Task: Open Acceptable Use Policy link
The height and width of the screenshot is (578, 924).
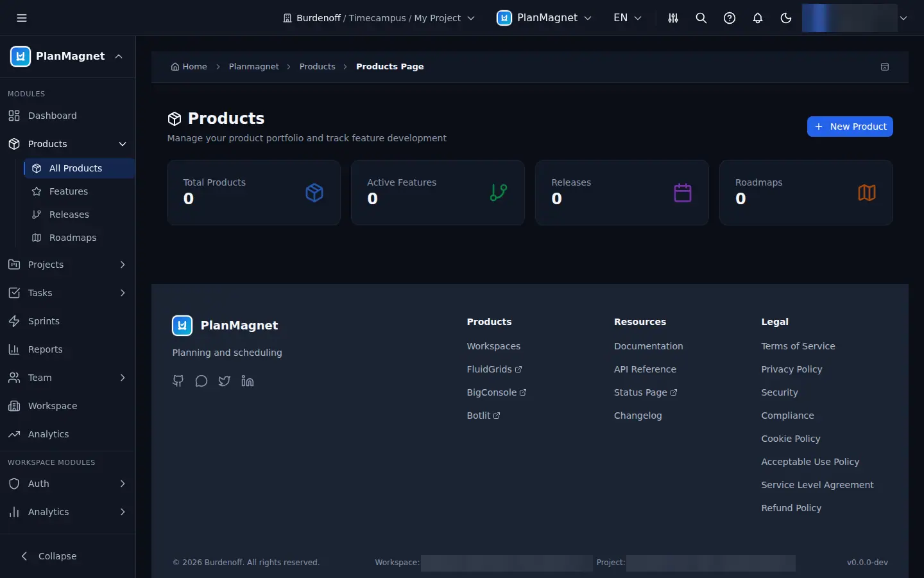Action: [x=810, y=462]
